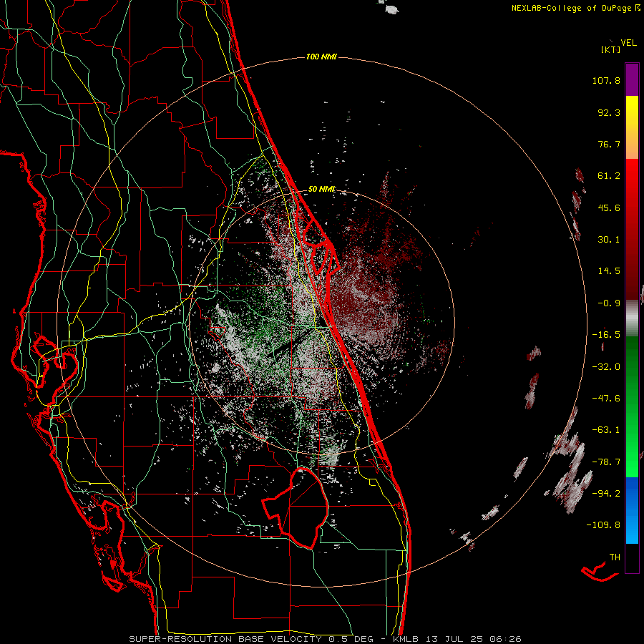Click the -47.6 velocity scale value
Image resolution: width=644 pixels, height=644 pixels.
coord(606,399)
